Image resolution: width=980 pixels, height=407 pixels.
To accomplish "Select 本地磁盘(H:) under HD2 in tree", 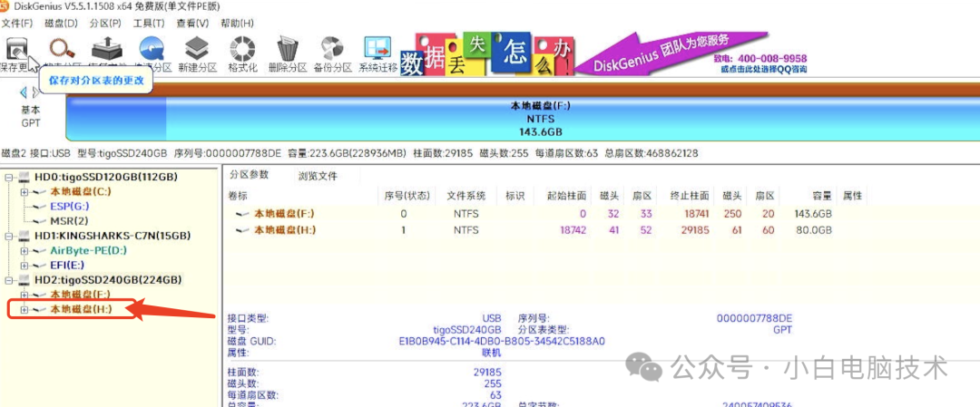I will point(82,309).
